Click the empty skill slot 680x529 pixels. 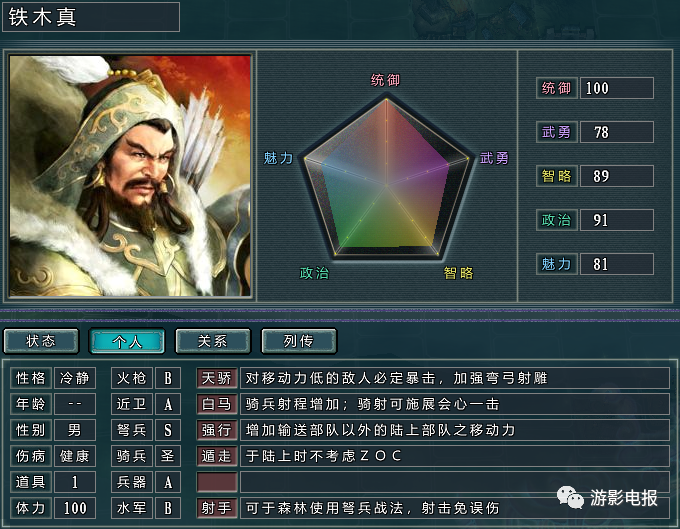pos(217,482)
